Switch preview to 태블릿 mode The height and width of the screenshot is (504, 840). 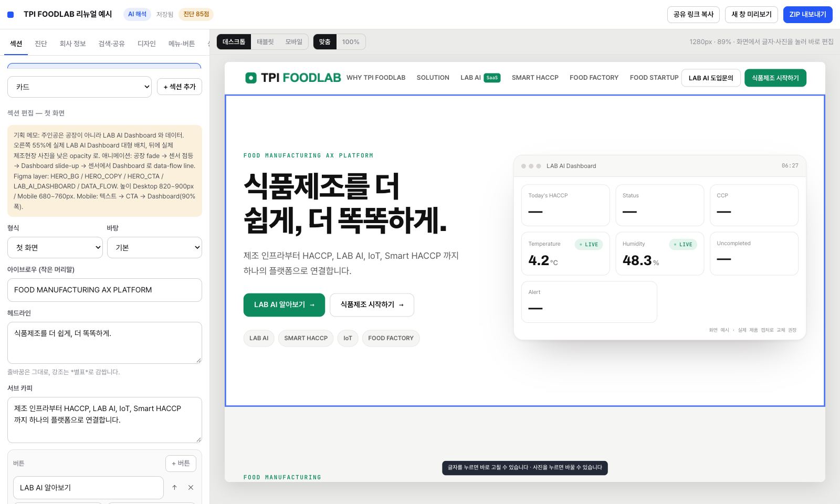[265, 42]
